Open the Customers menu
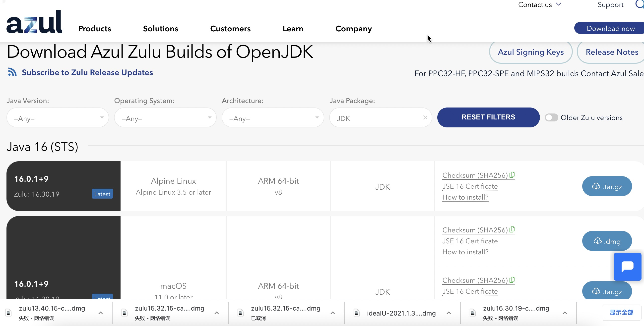 tap(230, 29)
